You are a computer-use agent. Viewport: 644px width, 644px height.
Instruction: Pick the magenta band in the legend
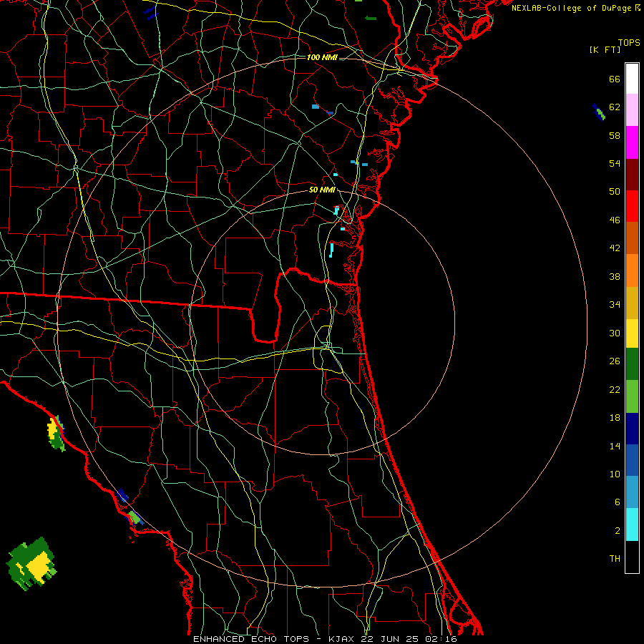[632, 142]
